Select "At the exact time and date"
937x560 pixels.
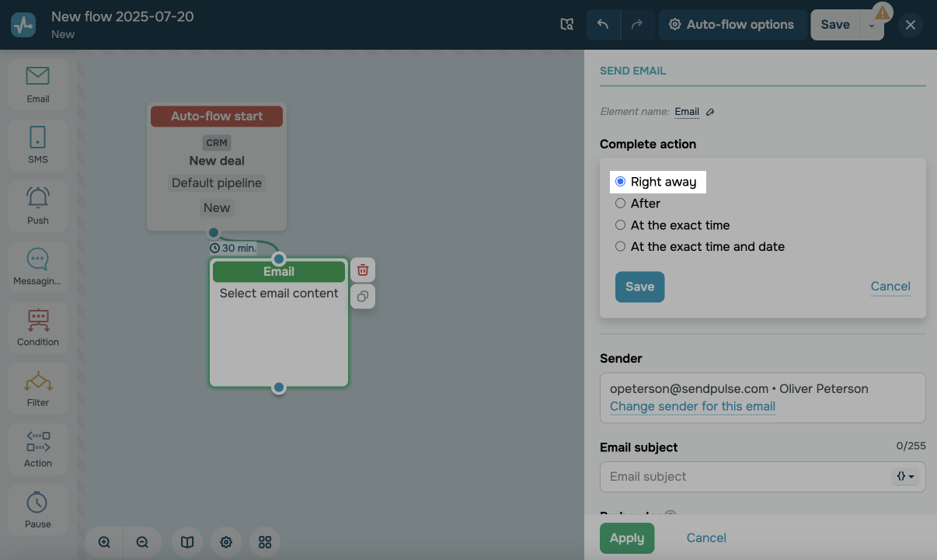620,247
